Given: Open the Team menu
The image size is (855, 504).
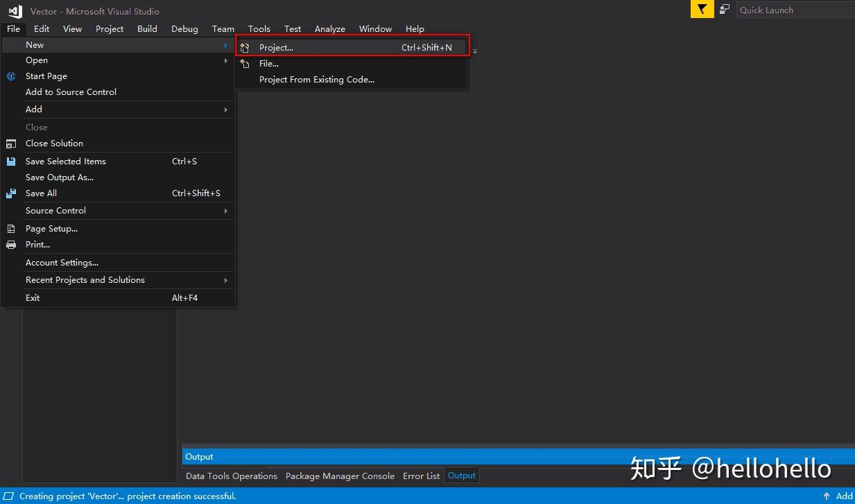Looking at the screenshot, I should pyautogui.click(x=223, y=29).
